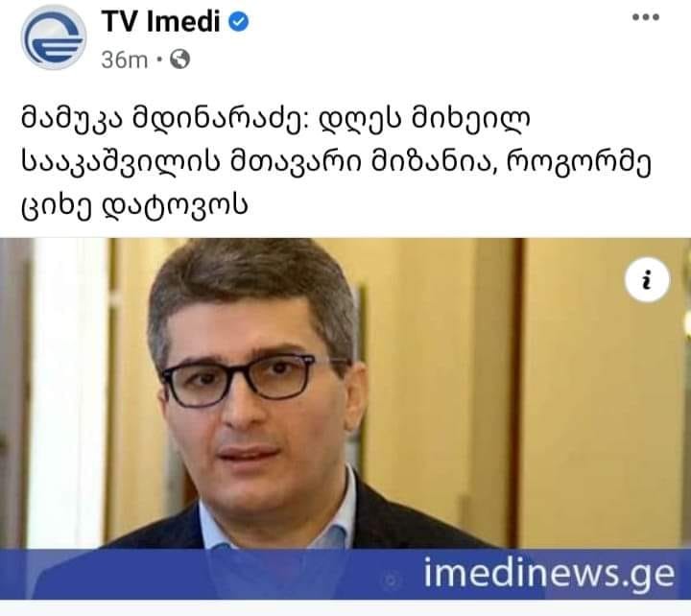691x616 pixels.
Task: Click the blue verified badge checkmark
Action: tap(239, 22)
